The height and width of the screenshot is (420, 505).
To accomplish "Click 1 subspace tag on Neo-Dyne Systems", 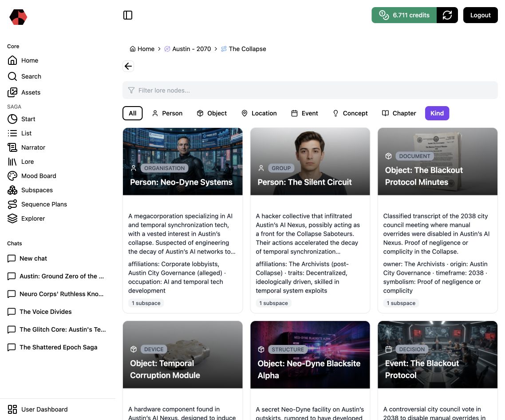I will [146, 303].
